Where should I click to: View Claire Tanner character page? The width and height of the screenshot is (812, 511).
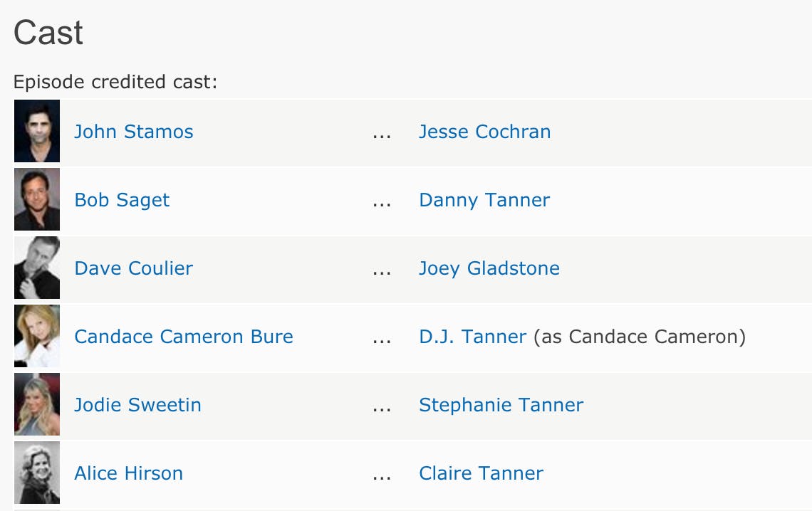[x=481, y=473]
